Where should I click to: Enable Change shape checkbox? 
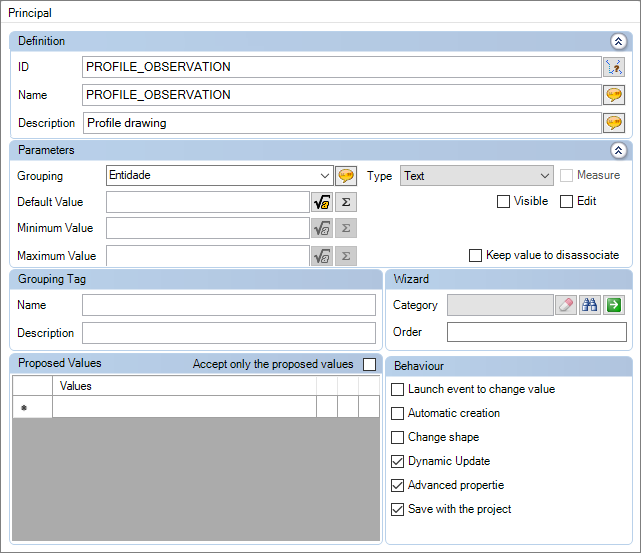(x=397, y=437)
